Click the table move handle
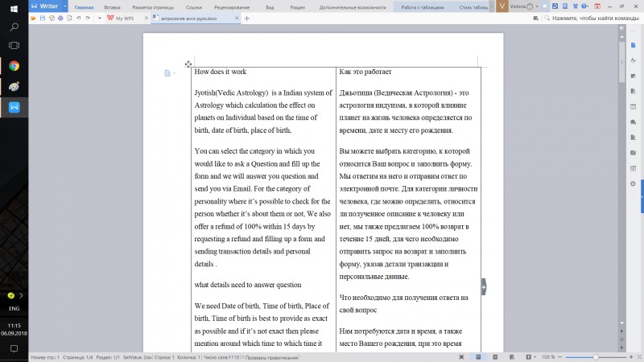Viewport: 644px width, 362px height. click(188, 64)
